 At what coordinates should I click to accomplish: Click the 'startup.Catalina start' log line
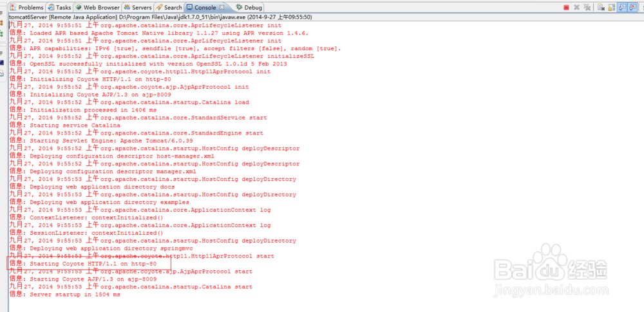131,287
